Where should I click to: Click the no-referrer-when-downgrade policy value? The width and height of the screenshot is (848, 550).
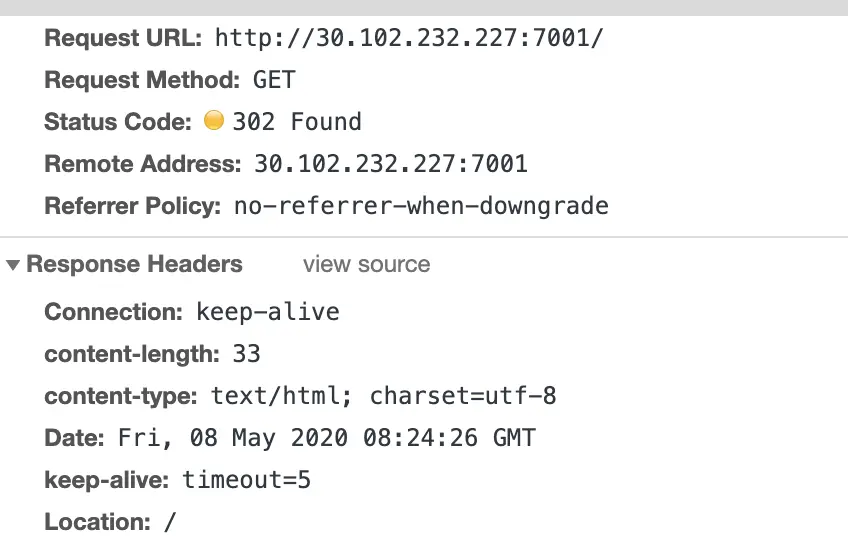pyautogui.click(x=421, y=206)
